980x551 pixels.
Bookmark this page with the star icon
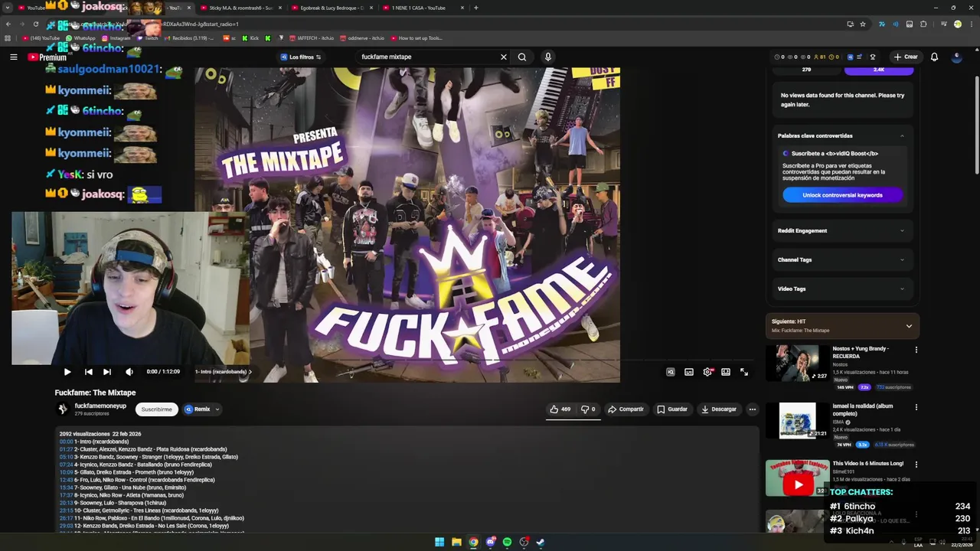click(863, 24)
